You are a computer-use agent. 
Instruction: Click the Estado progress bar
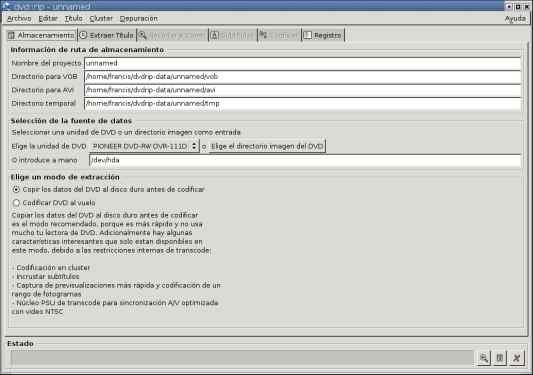(x=241, y=358)
